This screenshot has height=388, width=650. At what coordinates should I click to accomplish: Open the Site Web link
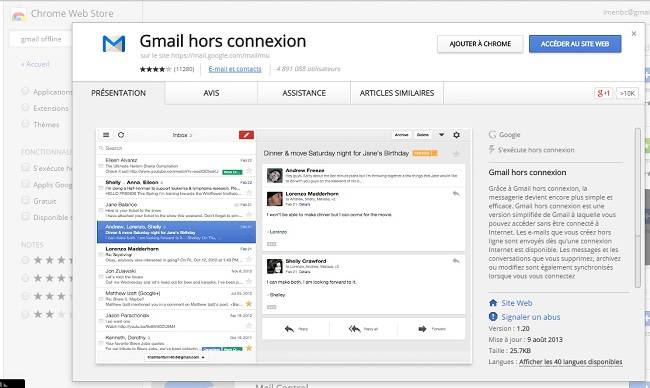(517, 303)
